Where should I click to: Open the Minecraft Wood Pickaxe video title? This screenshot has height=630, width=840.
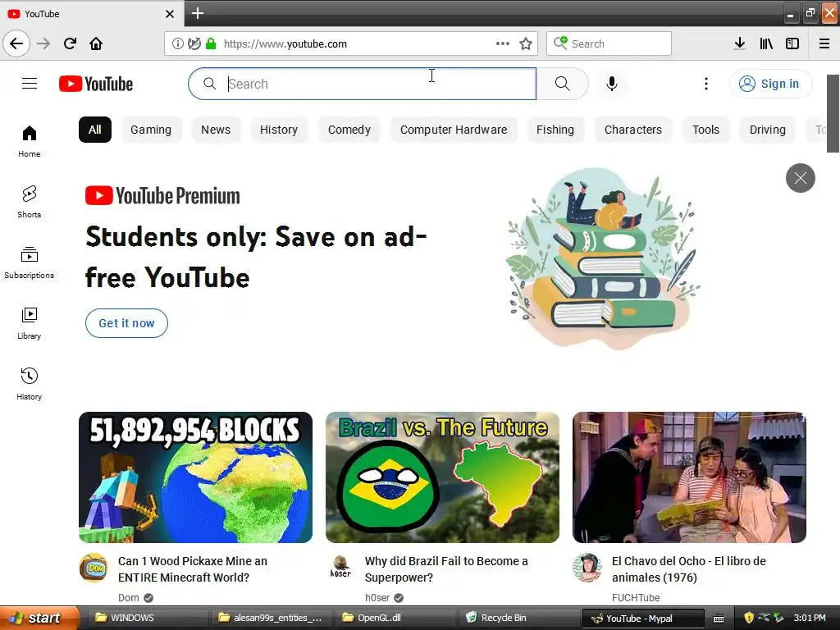tap(193, 569)
